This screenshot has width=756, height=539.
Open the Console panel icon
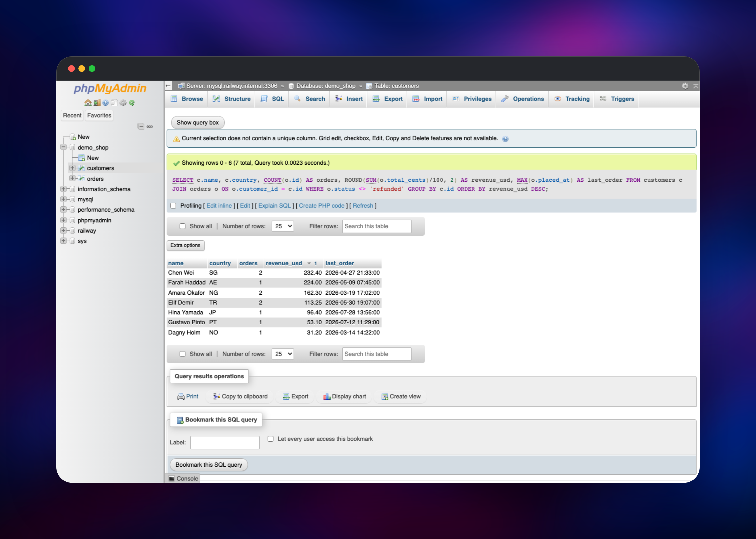172,478
